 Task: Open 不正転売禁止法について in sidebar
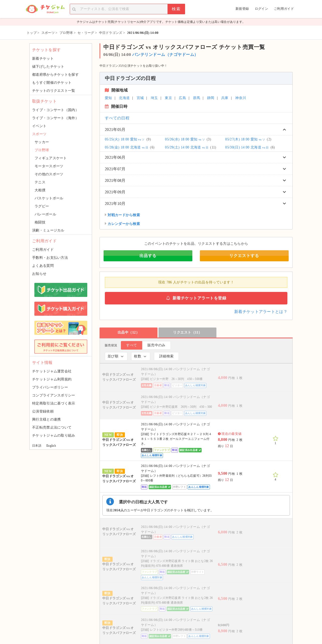tap(52, 428)
